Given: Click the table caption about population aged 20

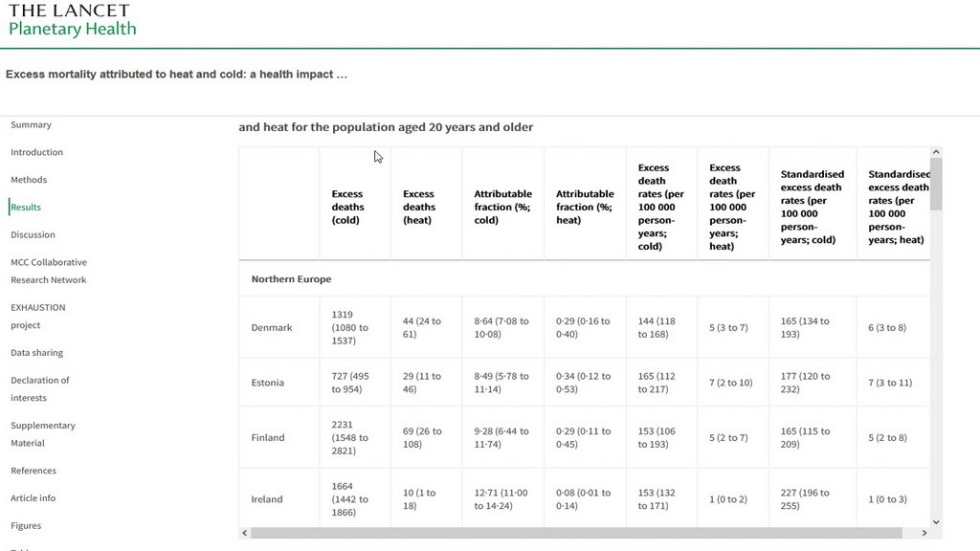Looking at the screenshot, I should click(386, 127).
